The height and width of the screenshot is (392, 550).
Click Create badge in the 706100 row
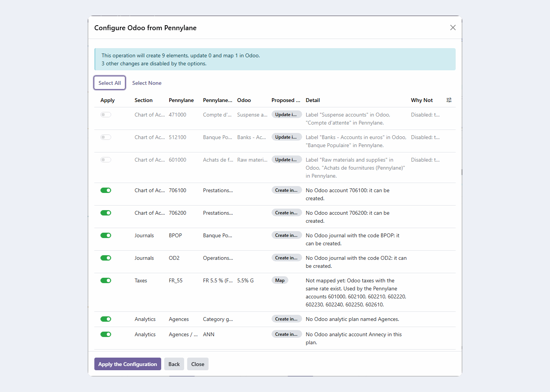[x=286, y=190]
